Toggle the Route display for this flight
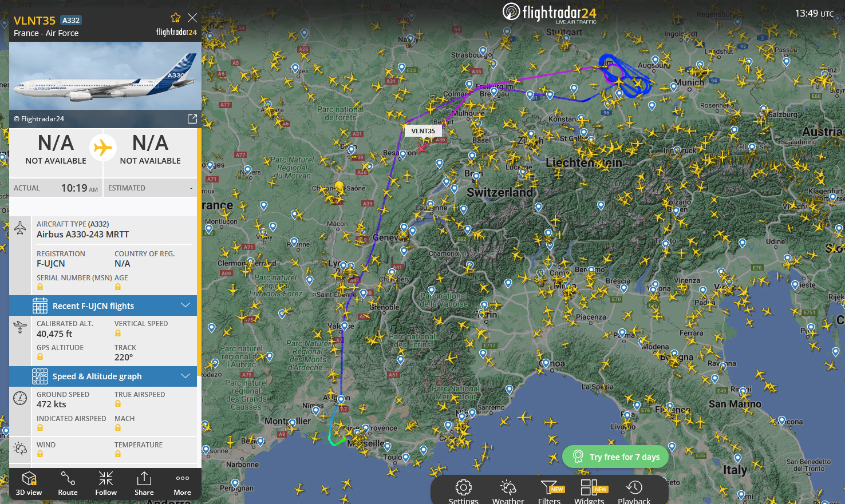The height and width of the screenshot is (504, 845). coord(68,483)
